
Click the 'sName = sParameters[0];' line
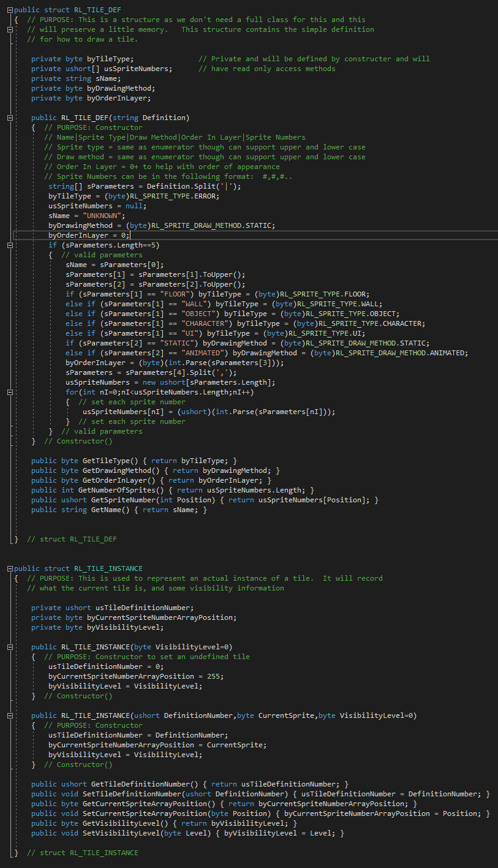pyautogui.click(x=115, y=265)
